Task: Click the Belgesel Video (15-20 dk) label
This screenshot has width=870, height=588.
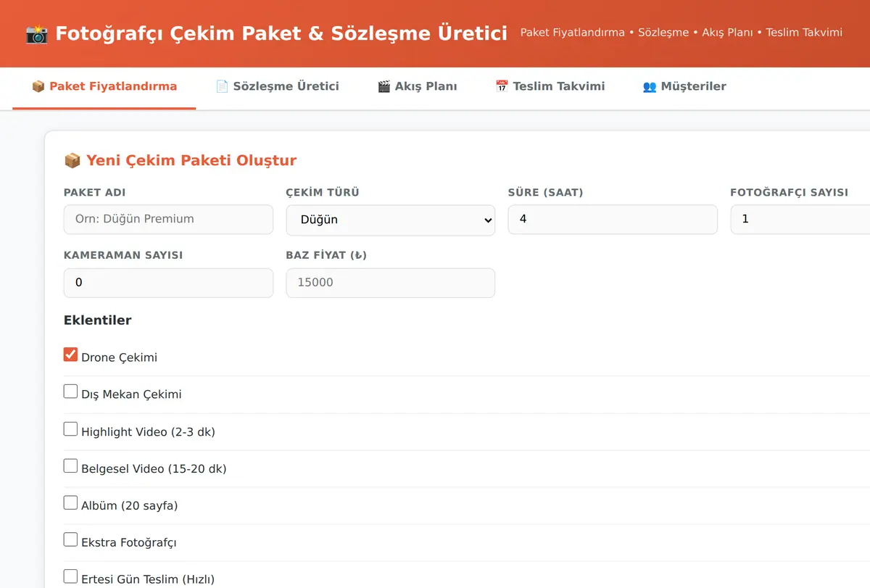Action: pos(154,468)
